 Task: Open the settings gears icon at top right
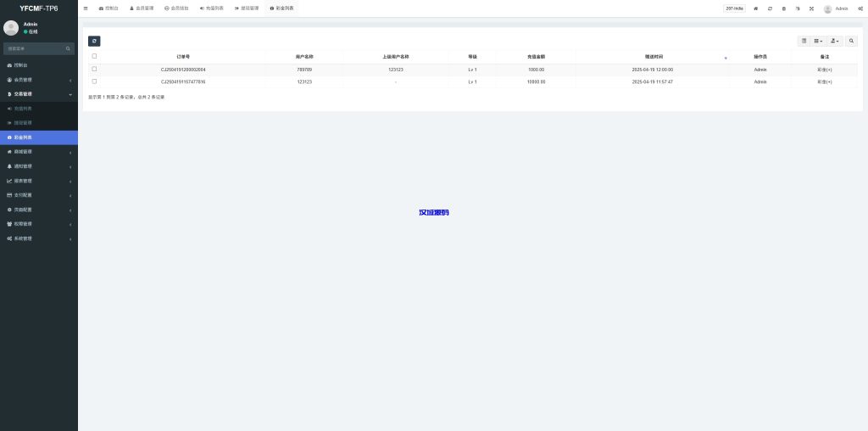point(860,8)
